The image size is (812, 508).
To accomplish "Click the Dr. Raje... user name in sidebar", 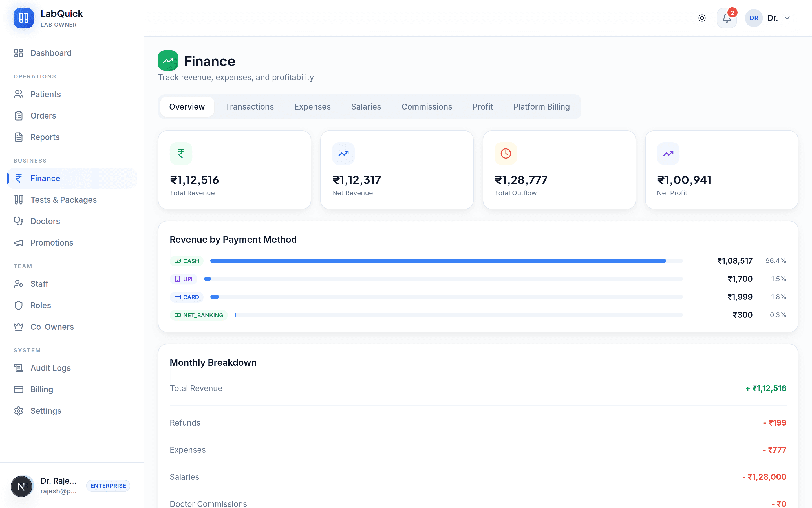I will click(58, 481).
